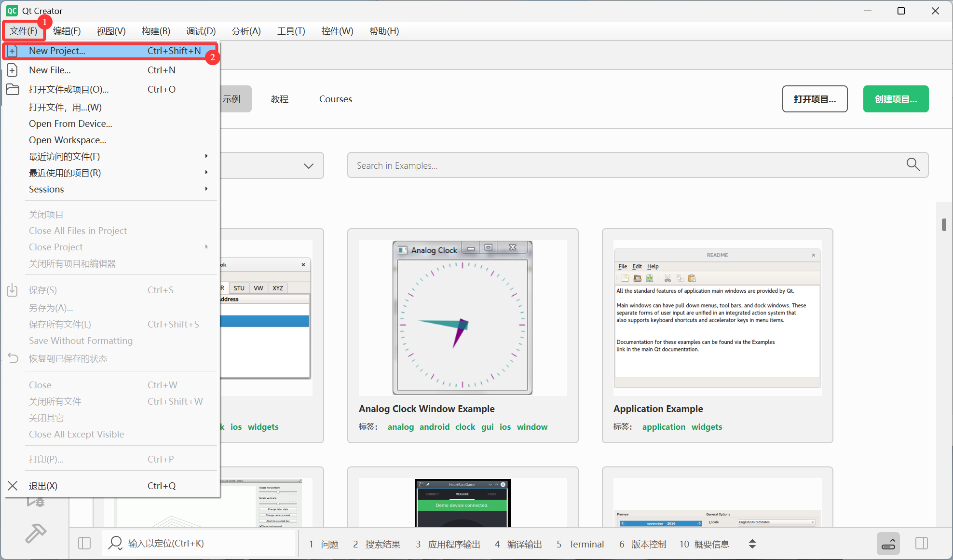The width and height of the screenshot is (953, 560).
Task: Click 'widgets' tag under Application Example
Action: pyautogui.click(x=707, y=427)
